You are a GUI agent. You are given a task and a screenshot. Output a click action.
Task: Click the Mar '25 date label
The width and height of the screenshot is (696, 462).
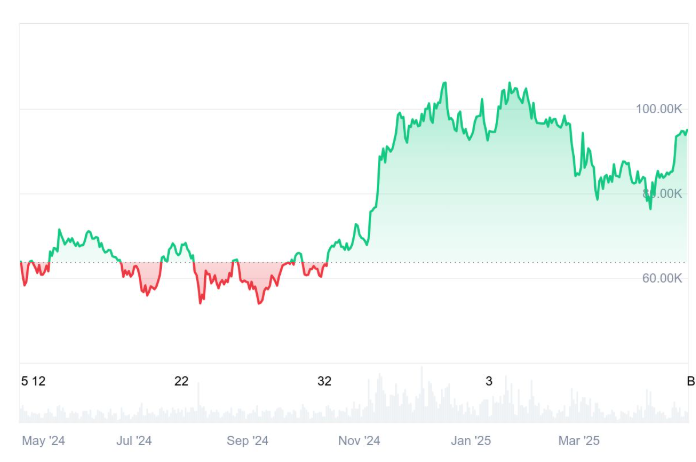pyautogui.click(x=578, y=440)
